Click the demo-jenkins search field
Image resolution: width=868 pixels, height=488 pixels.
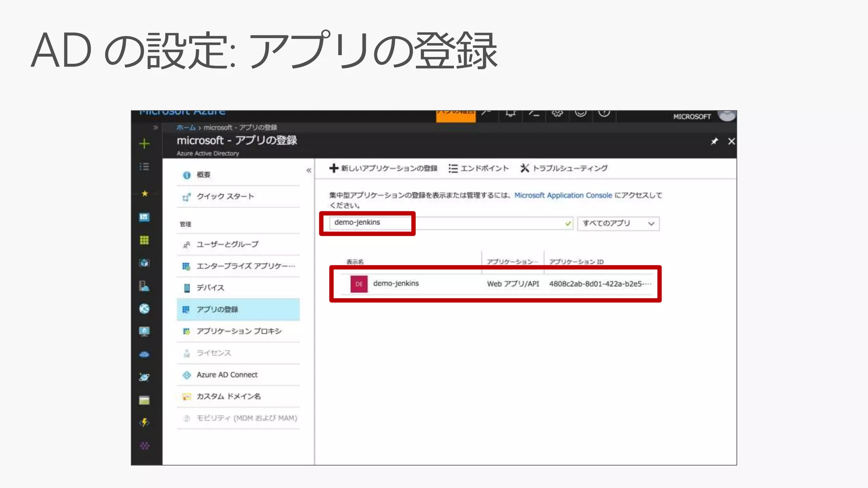[445, 223]
